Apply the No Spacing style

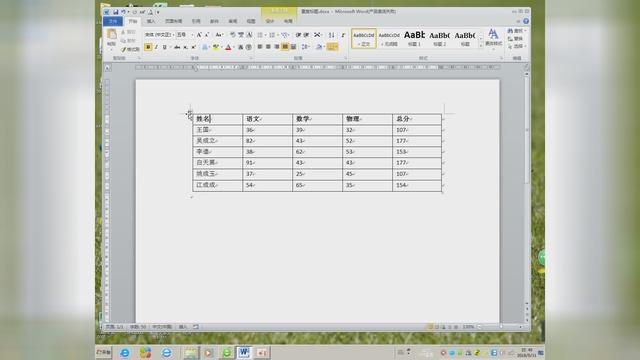[x=389, y=38]
